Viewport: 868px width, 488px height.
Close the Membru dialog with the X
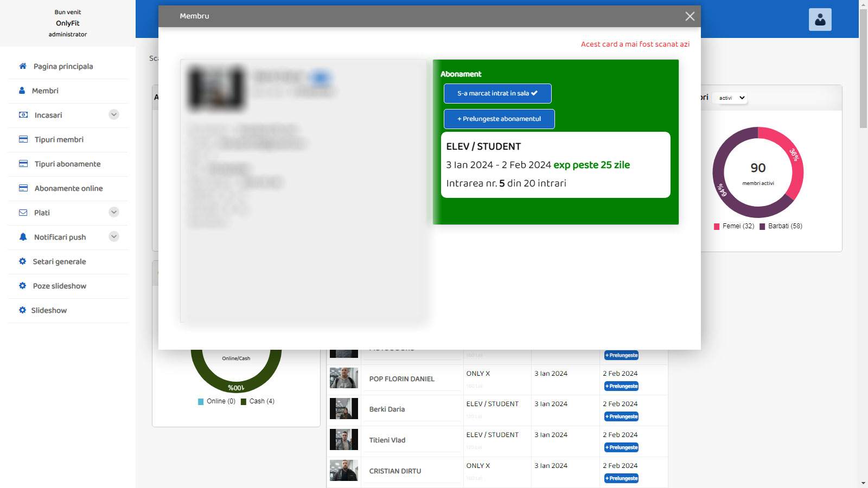point(690,16)
